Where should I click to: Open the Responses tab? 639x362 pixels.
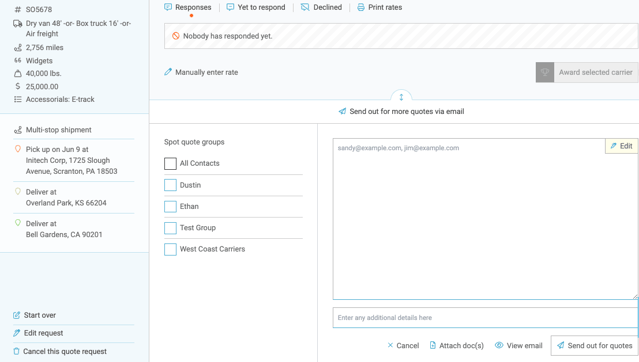click(x=187, y=7)
